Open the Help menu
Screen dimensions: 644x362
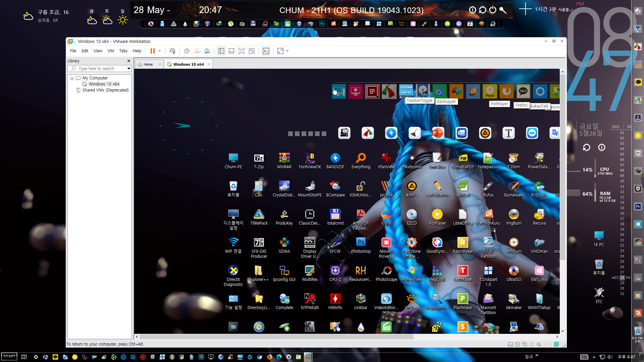tap(137, 51)
